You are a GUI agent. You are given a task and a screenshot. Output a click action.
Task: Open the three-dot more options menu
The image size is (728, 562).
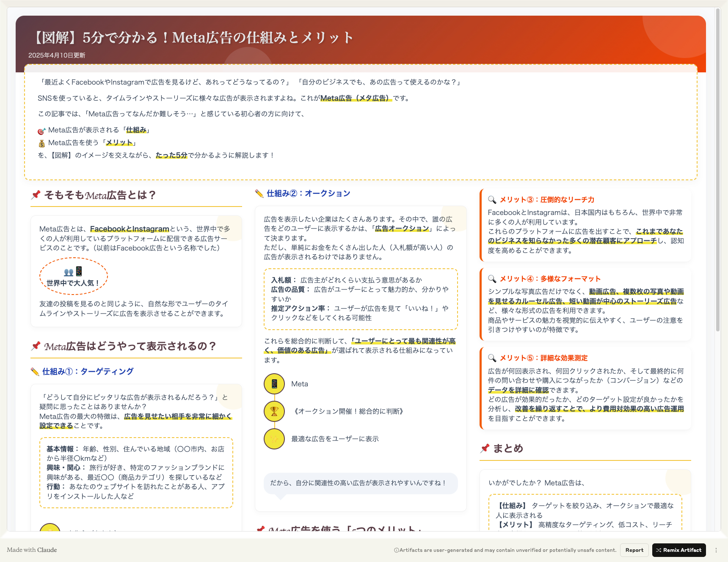click(716, 550)
